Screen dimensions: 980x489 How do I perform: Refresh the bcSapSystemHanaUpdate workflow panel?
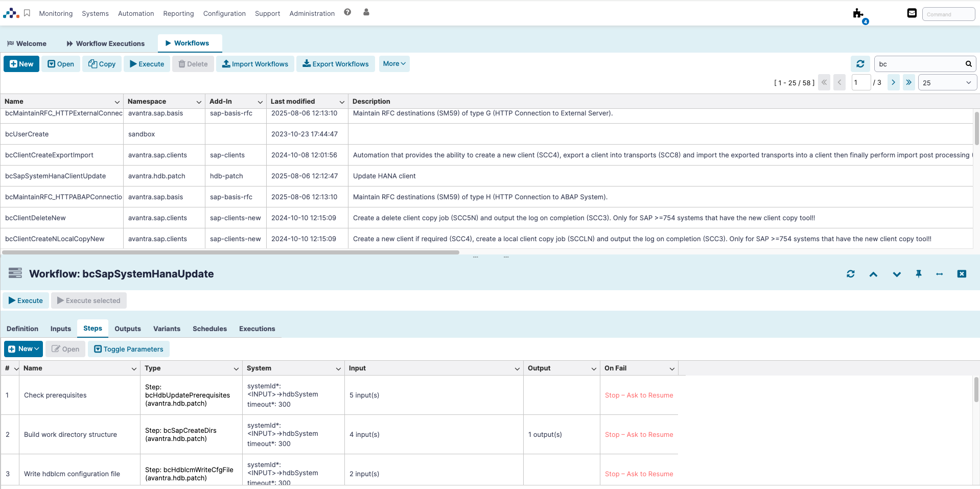coord(850,274)
